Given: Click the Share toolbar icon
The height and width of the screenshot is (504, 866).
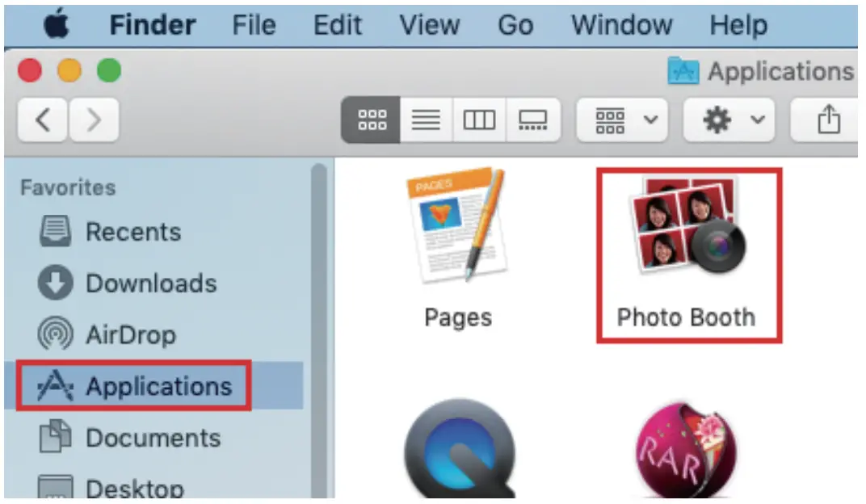Looking at the screenshot, I should click(x=826, y=120).
